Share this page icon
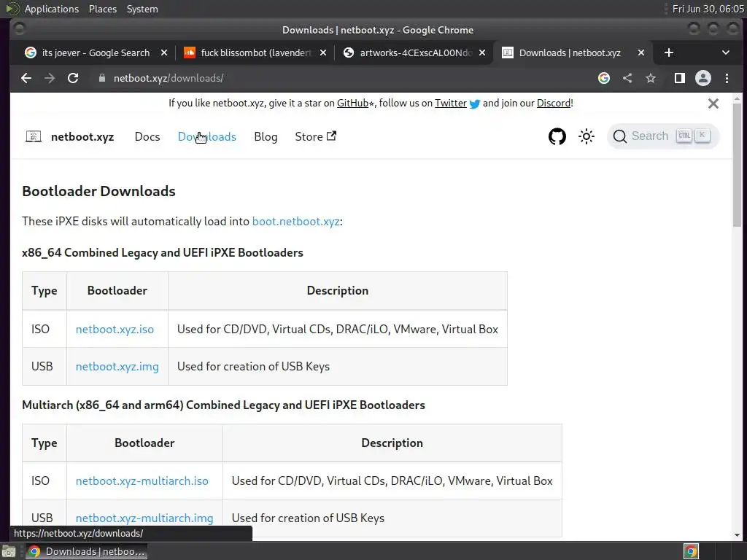The image size is (747, 560). (x=627, y=78)
